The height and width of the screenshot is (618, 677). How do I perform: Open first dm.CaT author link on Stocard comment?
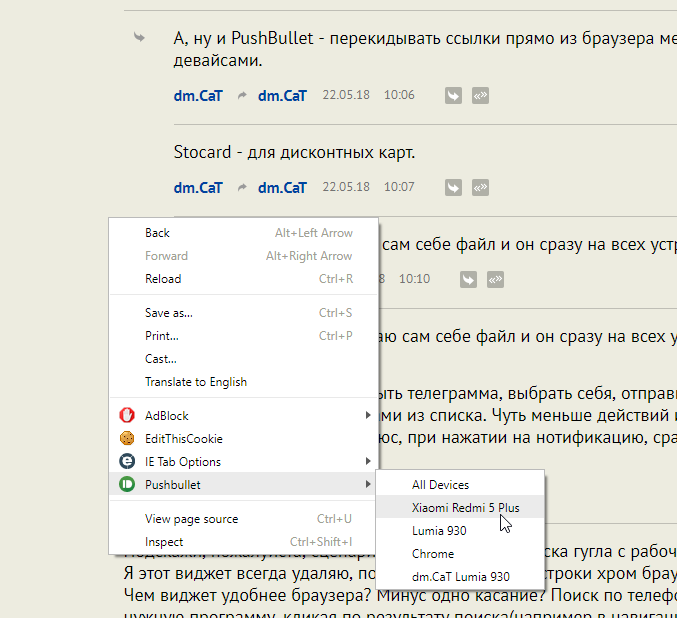point(198,187)
